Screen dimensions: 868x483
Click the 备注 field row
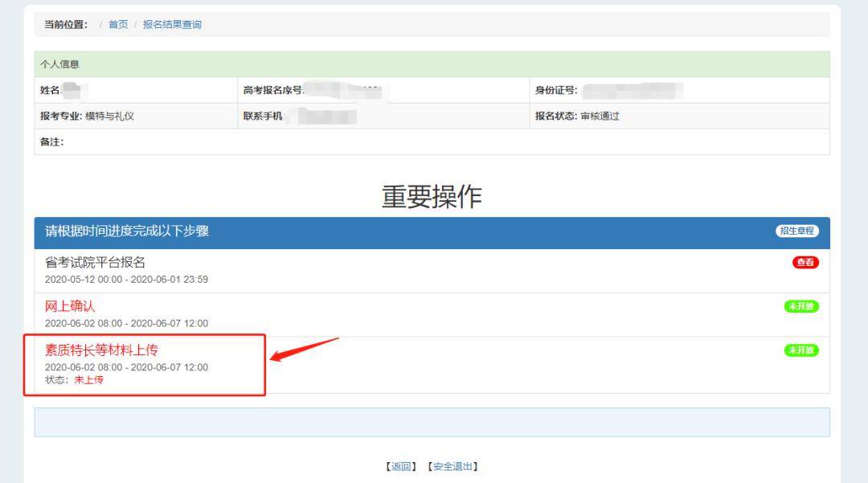pos(432,142)
